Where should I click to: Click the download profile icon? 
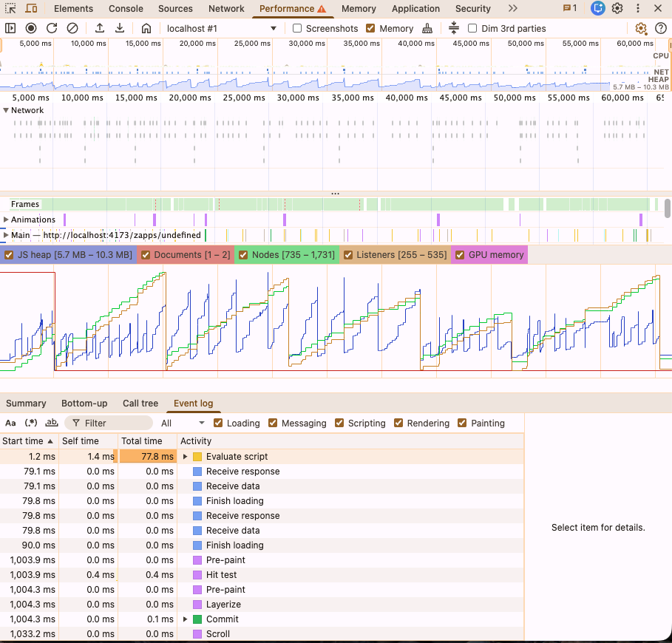(x=120, y=28)
